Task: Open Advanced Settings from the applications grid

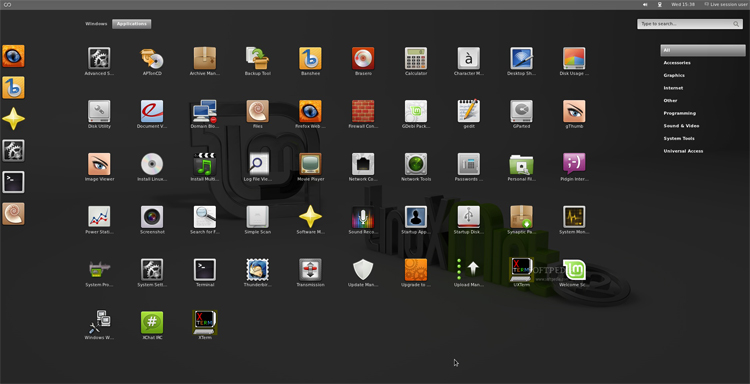Action: [x=99, y=58]
